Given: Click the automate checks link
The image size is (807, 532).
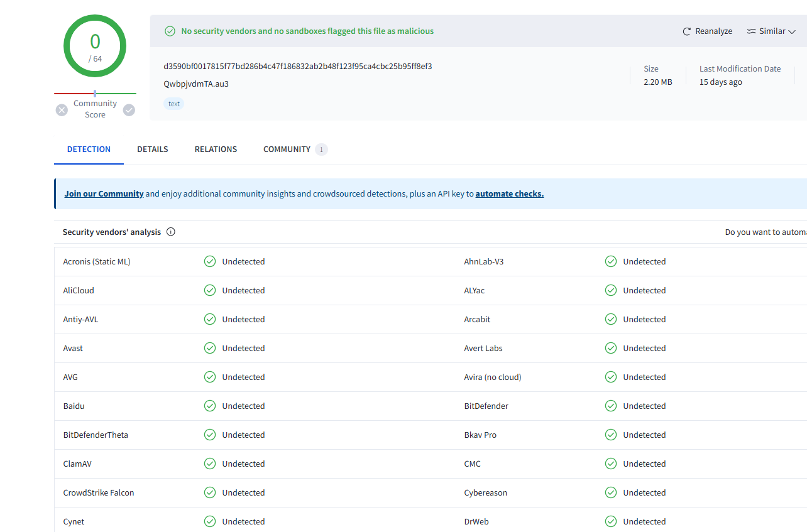Looking at the screenshot, I should point(510,194).
